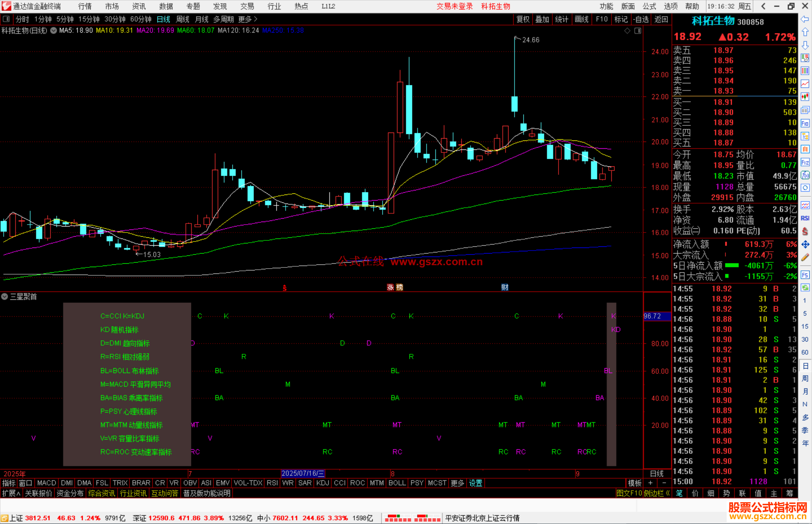Screen dimensions: 812x524
Task: Click the 画线 draw-line button
Action: tap(582, 19)
